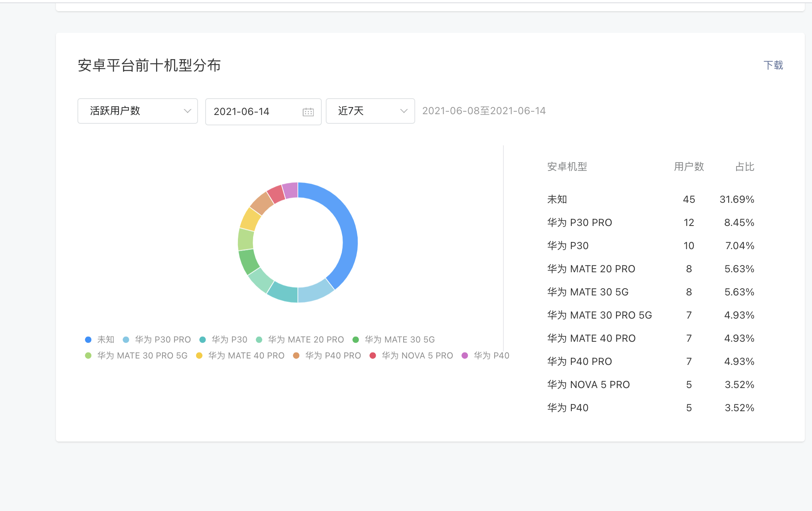Expand the 近7天 range dropdown

[370, 111]
